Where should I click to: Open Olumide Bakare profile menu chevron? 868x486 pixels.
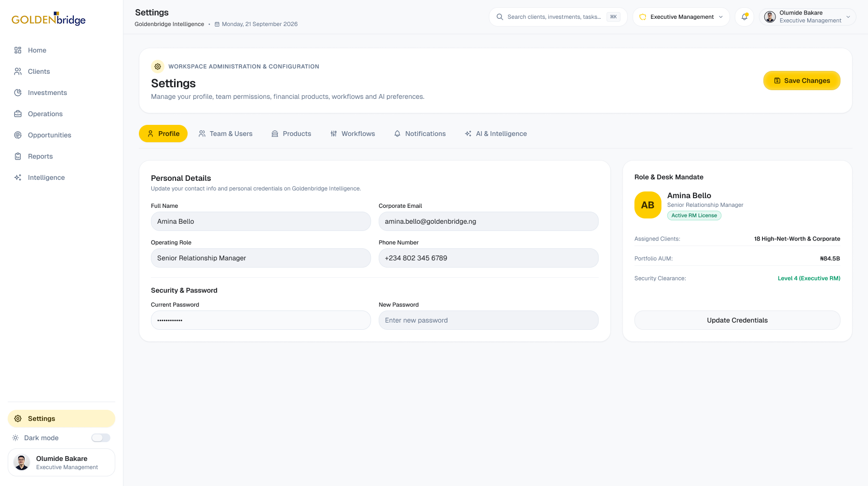[x=848, y=17]
